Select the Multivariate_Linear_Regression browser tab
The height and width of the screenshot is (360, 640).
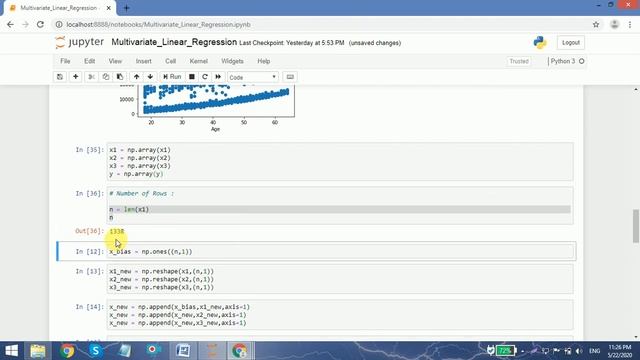(x=59, y=8)
